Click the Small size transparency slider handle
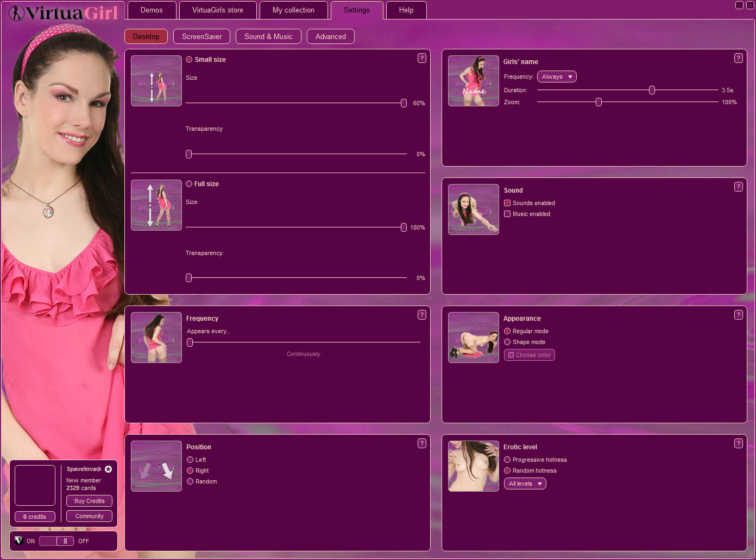756x560 pixels. pos(189,154)
